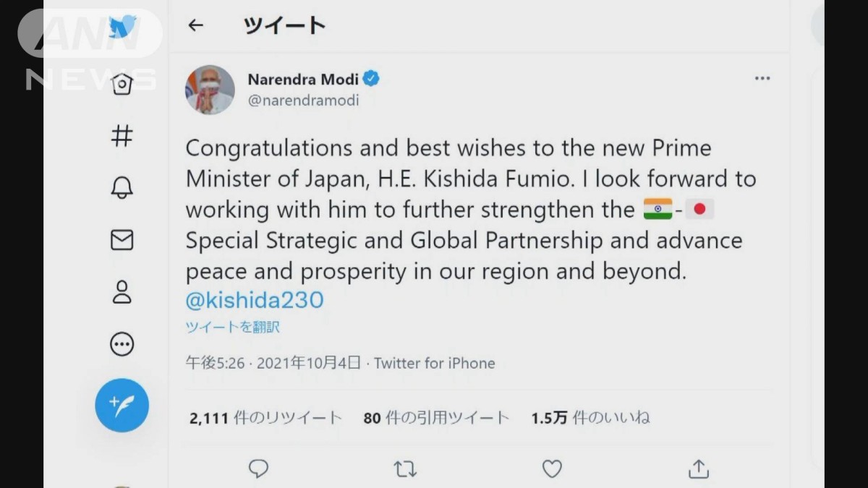The width and height of the screenshot is (868, 488).
Task: Open the Notifications bell
Action: (122, 188)
